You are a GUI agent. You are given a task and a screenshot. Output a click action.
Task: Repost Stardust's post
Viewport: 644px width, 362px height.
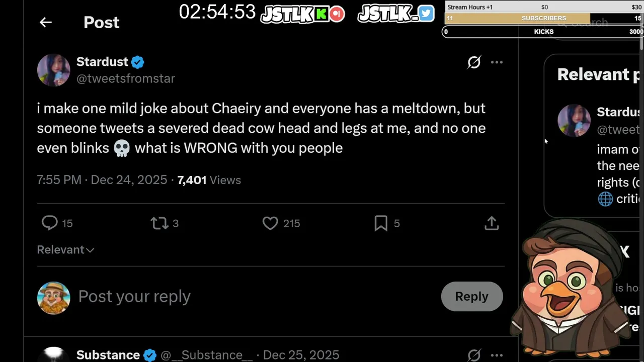(x=159, y=223)
